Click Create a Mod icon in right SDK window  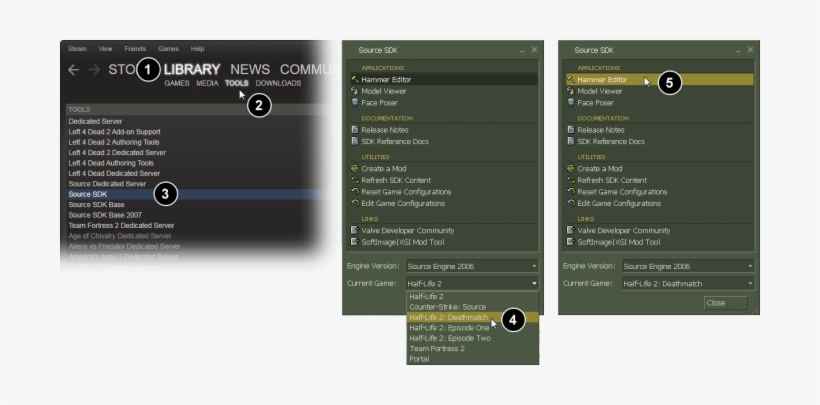tap(571, 168)
